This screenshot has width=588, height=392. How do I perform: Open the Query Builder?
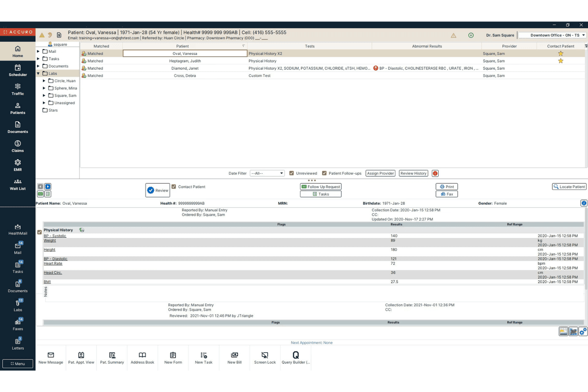point(296,357)
